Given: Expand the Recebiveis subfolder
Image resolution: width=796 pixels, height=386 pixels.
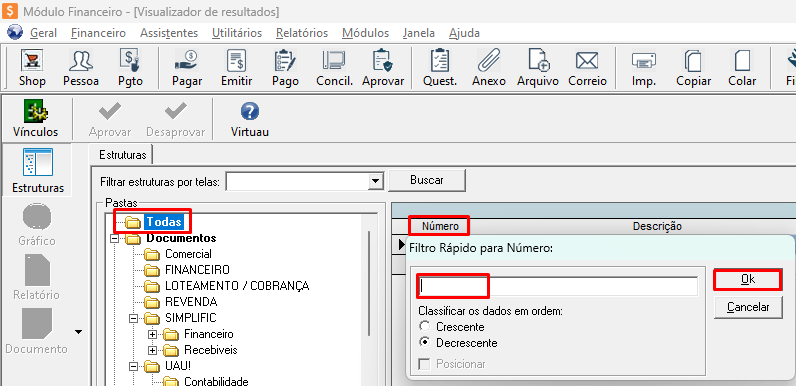Looking at the screenshot, I should (153, 350).
